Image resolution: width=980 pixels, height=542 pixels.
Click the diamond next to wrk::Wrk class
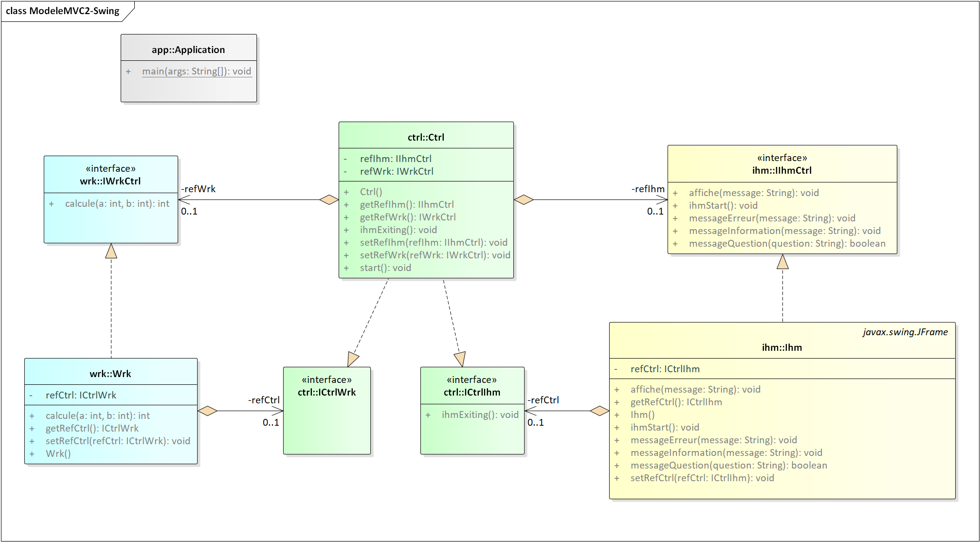pos(208,411)
